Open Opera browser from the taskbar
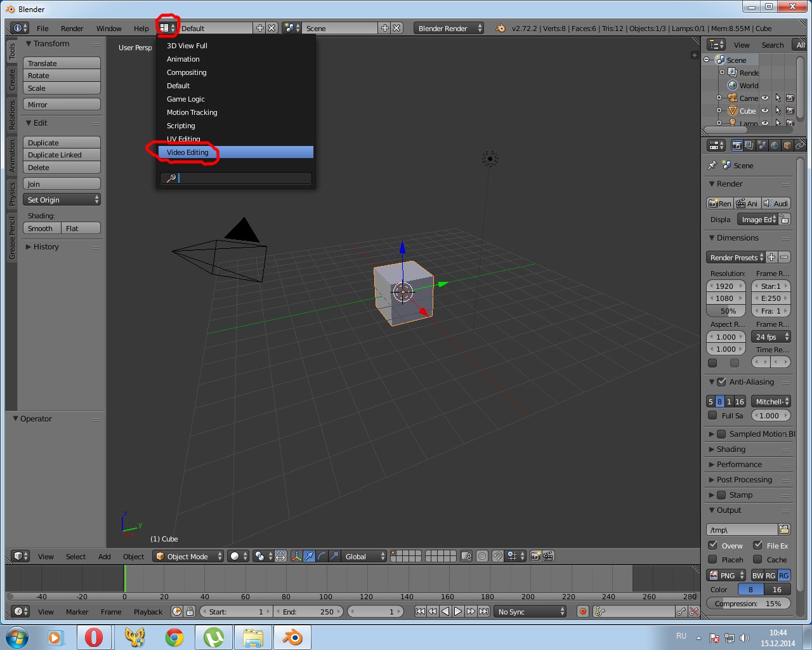 pyautogui.click(x=94, y=637)
